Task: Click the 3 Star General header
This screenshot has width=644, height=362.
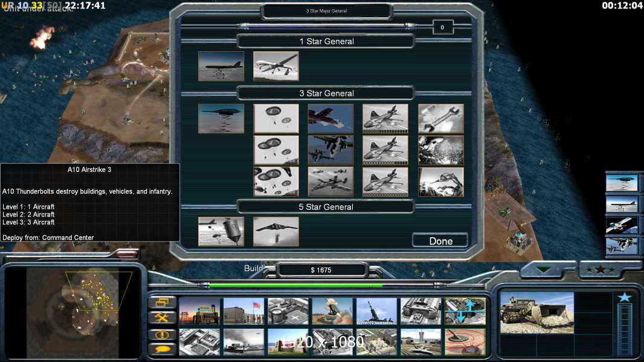Action: pyautogui.click(x=326, y=94)
